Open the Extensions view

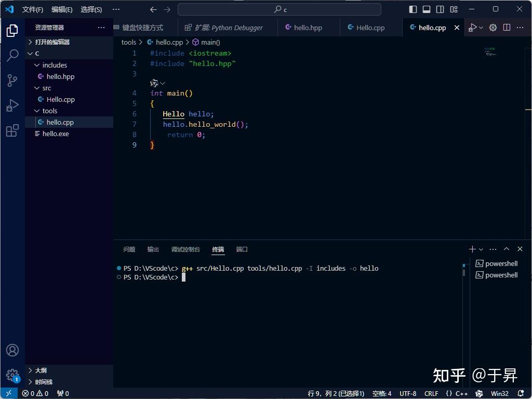pyautogui.click(x=12, y=131)
